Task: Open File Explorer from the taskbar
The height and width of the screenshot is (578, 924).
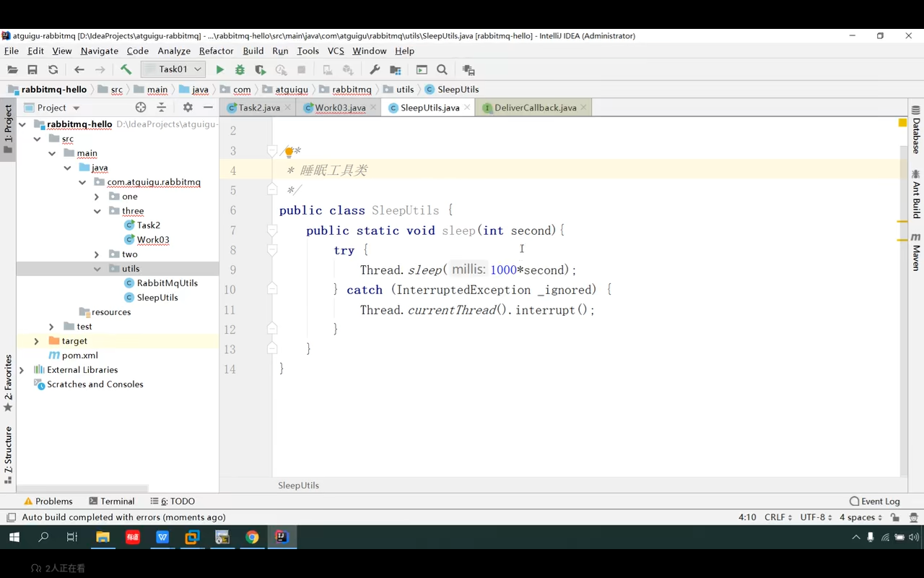Action: click(x=103, y=537)
